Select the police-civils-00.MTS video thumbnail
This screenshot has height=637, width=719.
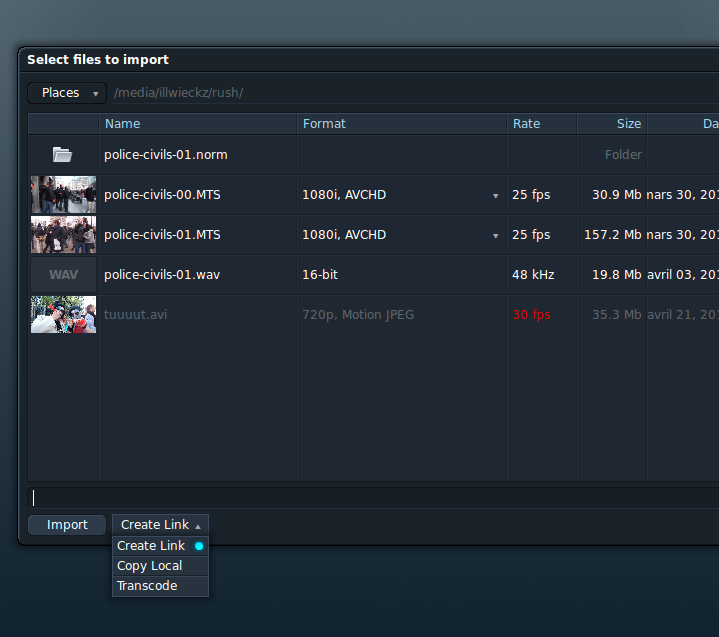coord(63,194)
